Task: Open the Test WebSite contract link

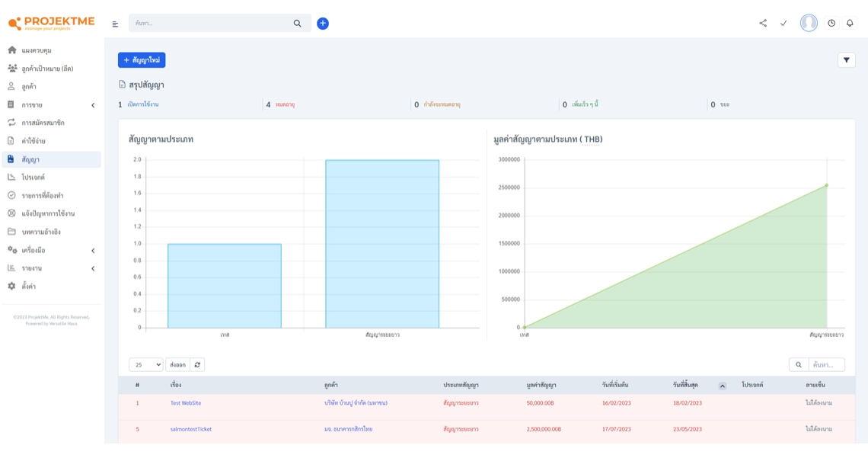Action: [x=186, y=403]
